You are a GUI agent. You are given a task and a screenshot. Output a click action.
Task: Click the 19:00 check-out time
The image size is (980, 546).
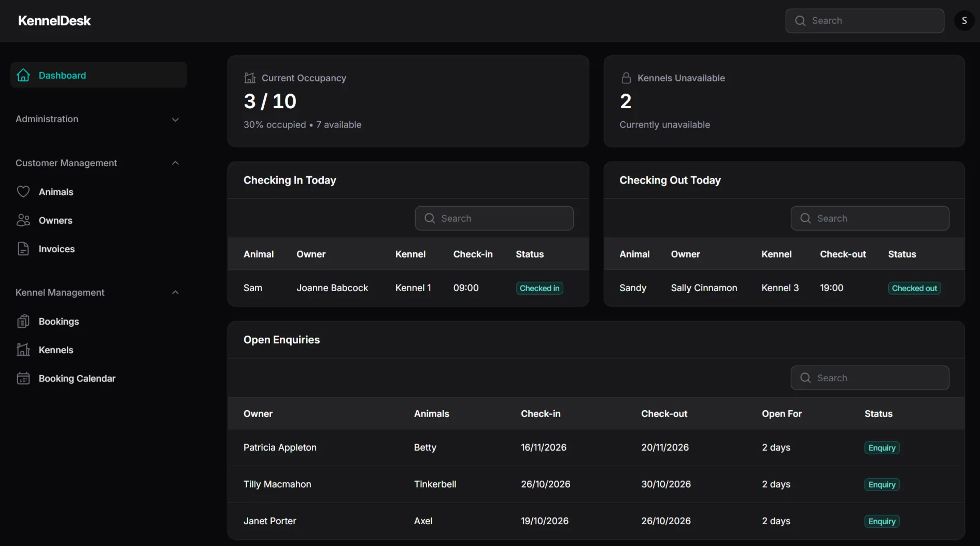(831, 288)
